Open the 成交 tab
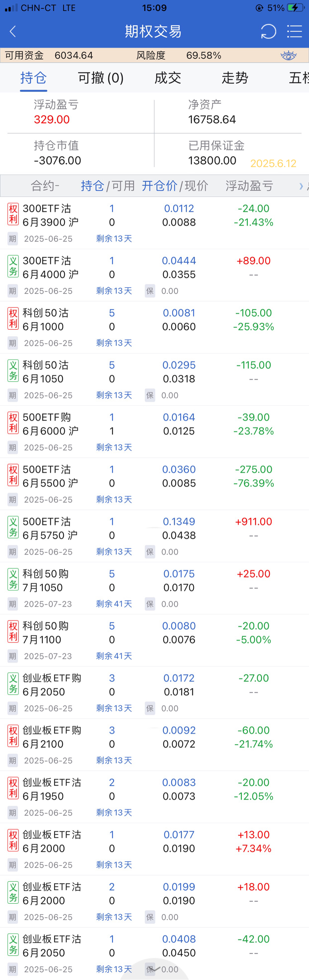Viewport: 309px width, 980px height. point(168,78)
